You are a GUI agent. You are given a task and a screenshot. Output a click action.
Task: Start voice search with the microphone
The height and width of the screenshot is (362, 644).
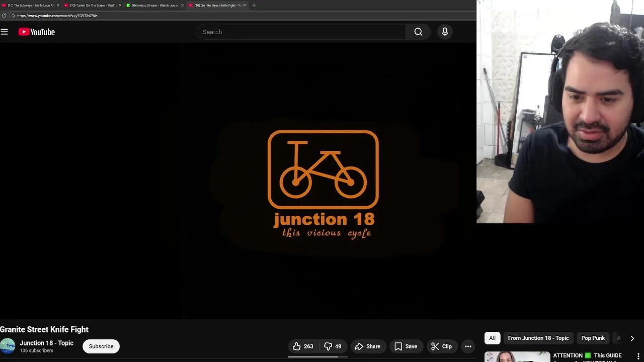445,32
